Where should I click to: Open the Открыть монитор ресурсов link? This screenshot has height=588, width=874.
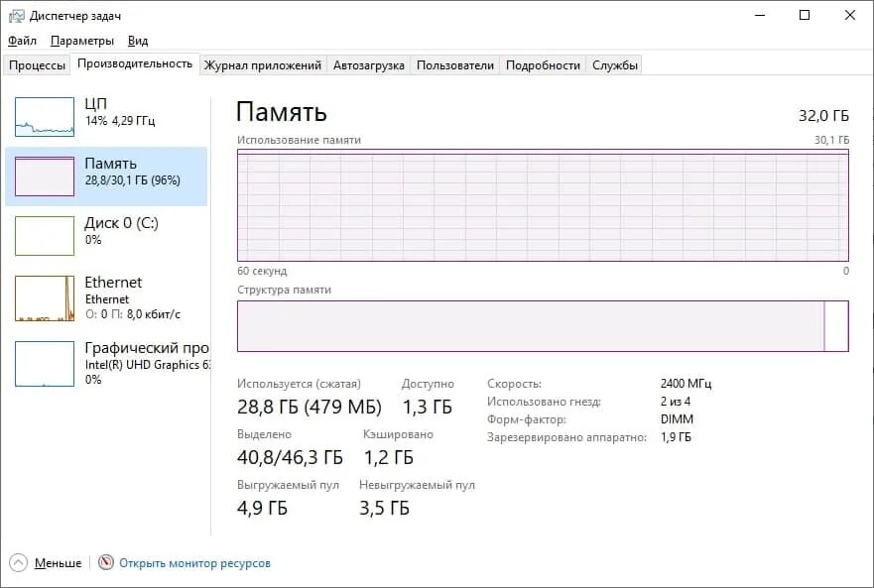pos(194,563)
